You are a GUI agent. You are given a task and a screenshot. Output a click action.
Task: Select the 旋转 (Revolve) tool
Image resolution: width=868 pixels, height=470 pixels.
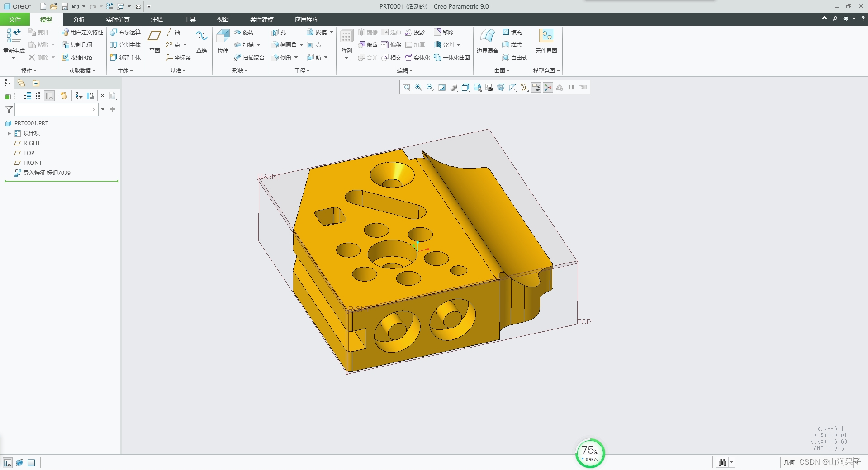pos(244,33)
